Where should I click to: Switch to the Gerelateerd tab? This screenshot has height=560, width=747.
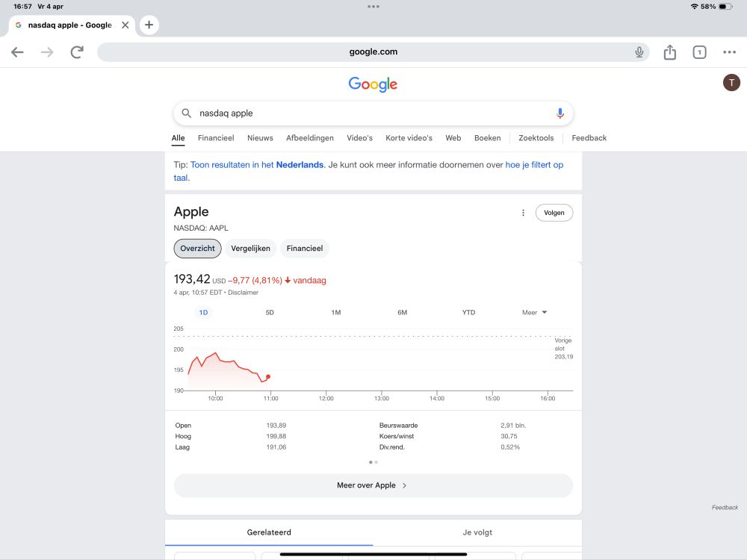point(269,532)
